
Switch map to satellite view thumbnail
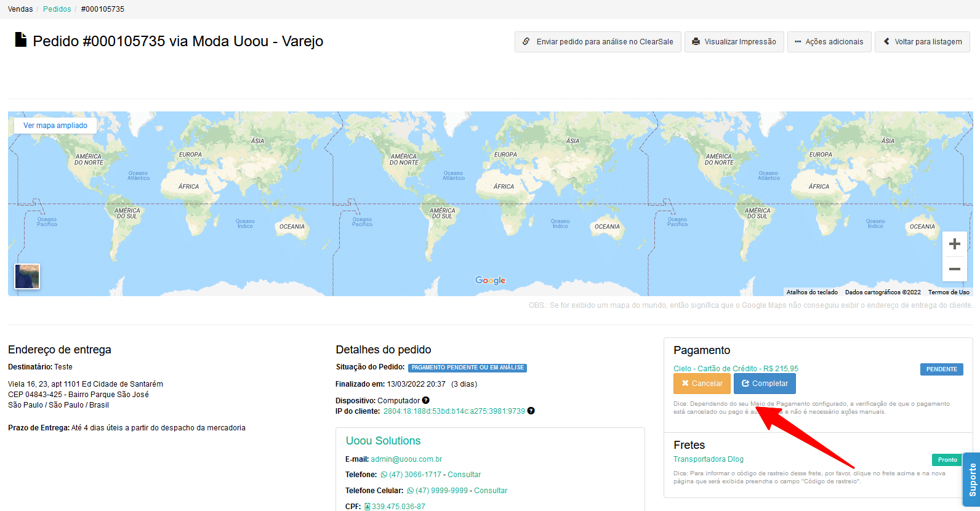[x=27, y=276]
